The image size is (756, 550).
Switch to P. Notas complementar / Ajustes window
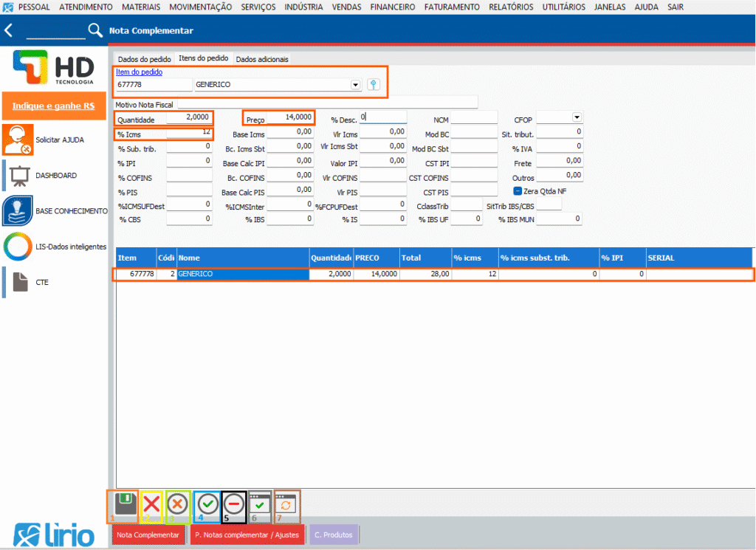(247, 534)
